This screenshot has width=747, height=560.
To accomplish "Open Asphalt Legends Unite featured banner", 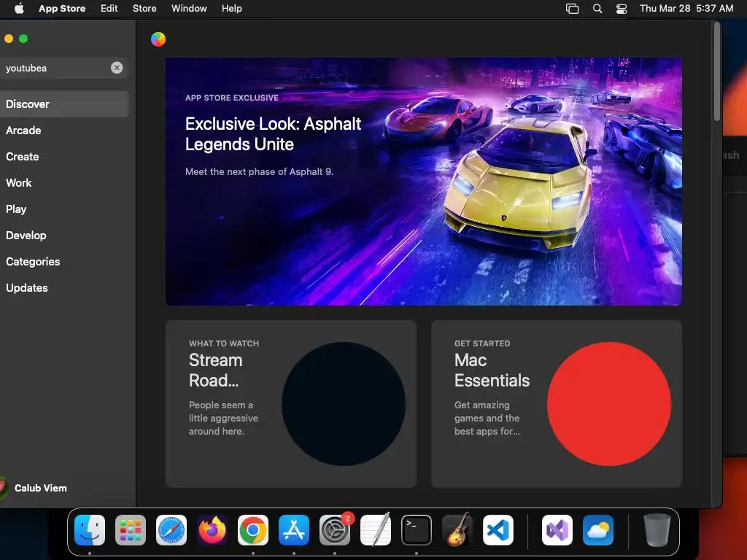I will (424, 182).
